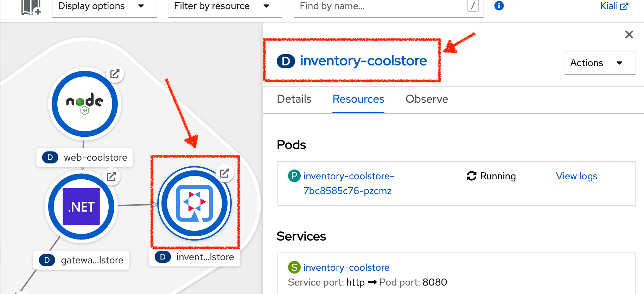
Task: Open the inventory-coolstore service link
Action: [x=346, y=268]
